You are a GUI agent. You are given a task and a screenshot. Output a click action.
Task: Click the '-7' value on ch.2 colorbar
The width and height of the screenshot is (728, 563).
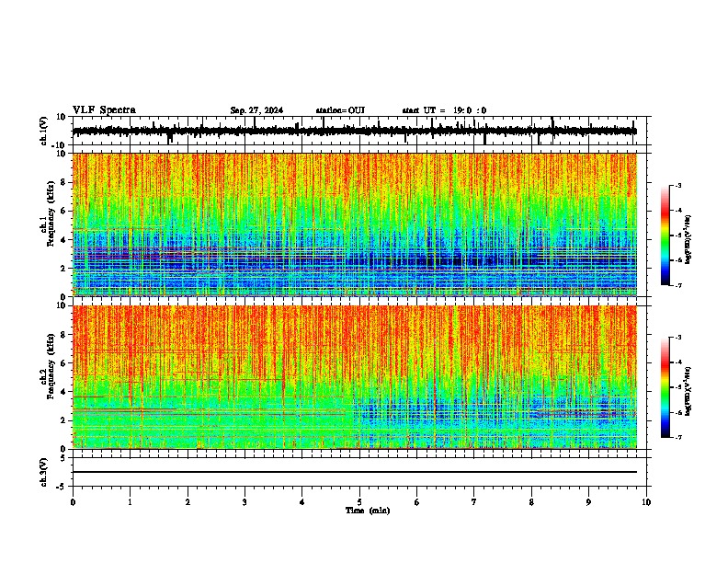678,437
